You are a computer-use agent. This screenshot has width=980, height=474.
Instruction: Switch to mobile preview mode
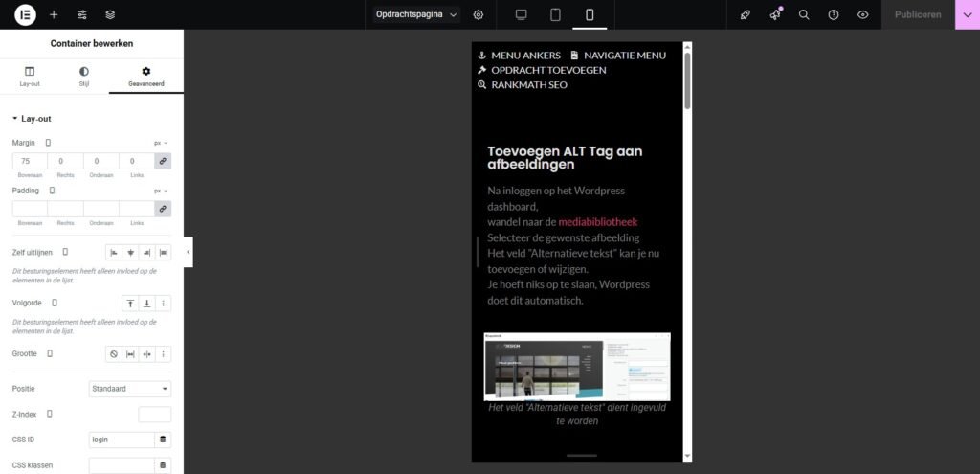(x=590, y=14)
